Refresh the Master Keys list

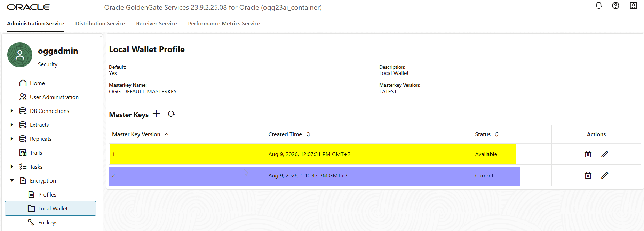pos(171,114)
